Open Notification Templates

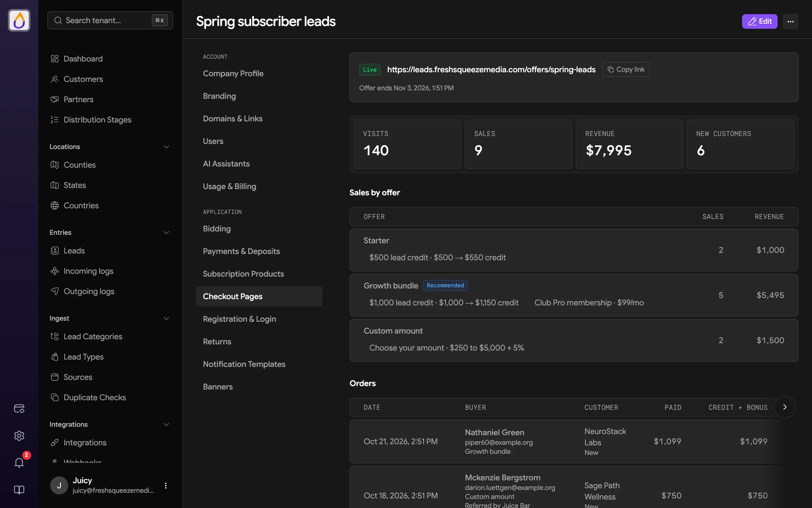pos(244,364)
